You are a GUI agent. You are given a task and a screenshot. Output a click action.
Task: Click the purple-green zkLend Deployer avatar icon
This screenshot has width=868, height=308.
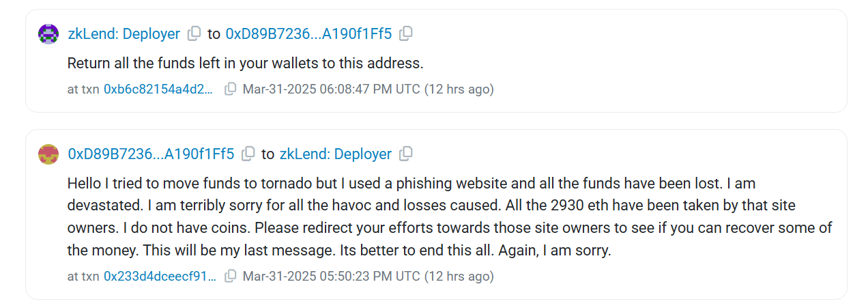pyautogui.click(x=48, y=33)
